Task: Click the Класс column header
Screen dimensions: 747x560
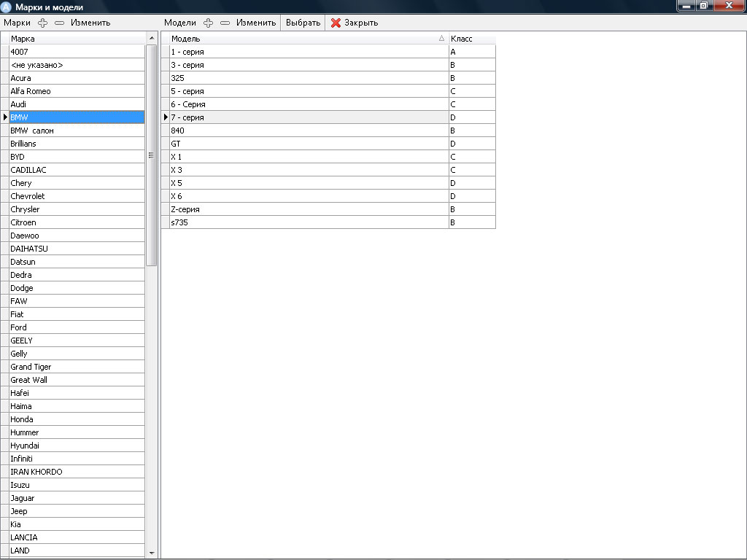Action: point(472,39)
